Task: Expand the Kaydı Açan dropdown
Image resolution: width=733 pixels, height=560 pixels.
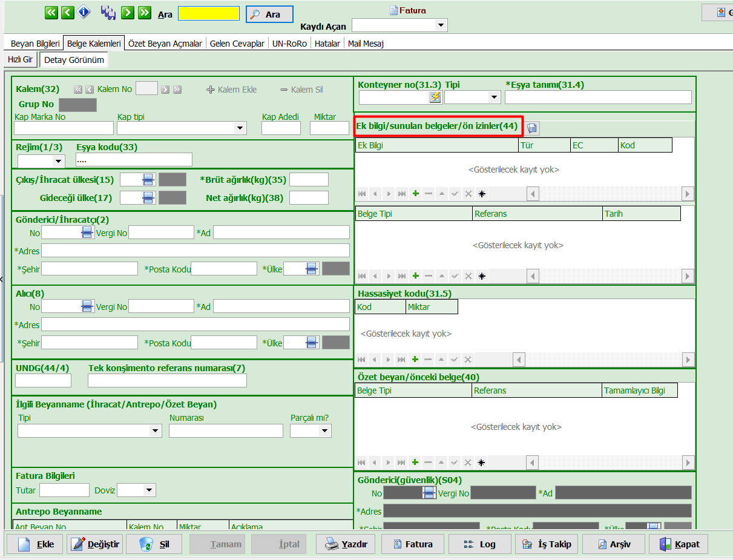Action: coord(441,25)
